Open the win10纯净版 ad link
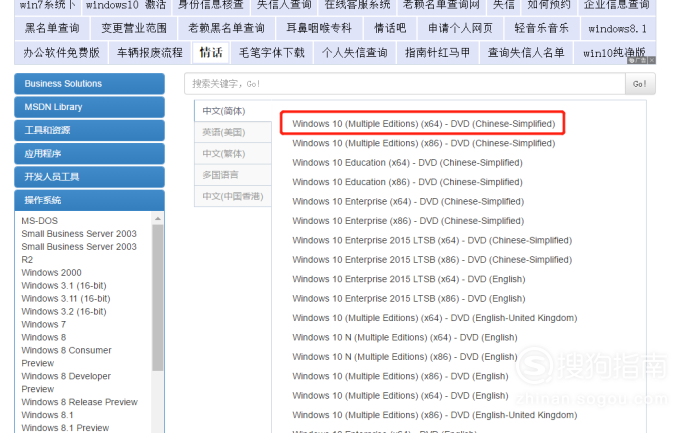Viewport: 692px width, 433px height. click(614, 53)
